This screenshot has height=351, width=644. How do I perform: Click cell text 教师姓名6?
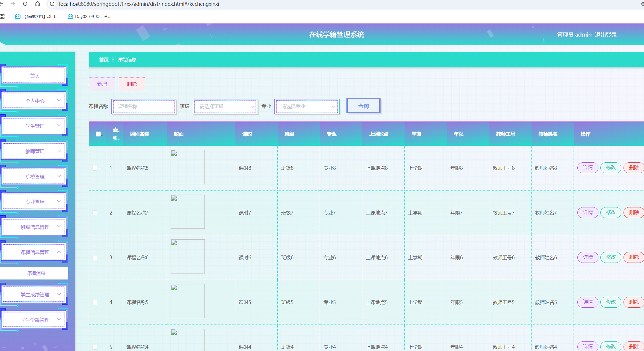click(x=546, y=258)
